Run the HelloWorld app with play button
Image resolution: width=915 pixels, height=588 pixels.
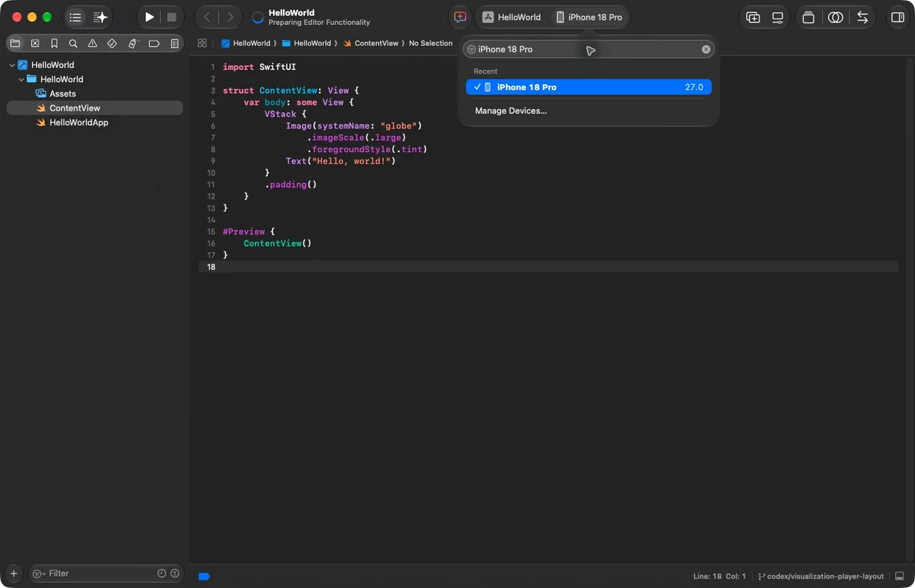(x=149, y=17)
